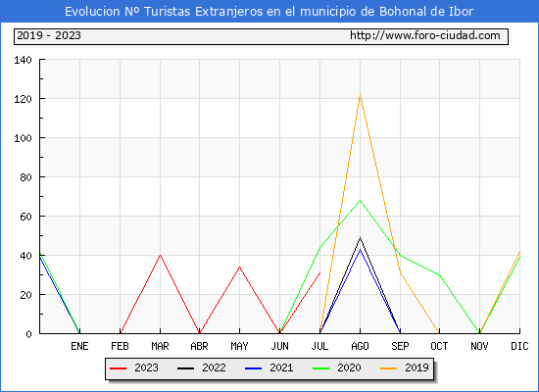This screenshot has width=539, height=392.
Task: Click the green 2020 legend color line
Action: click(320, 368)
